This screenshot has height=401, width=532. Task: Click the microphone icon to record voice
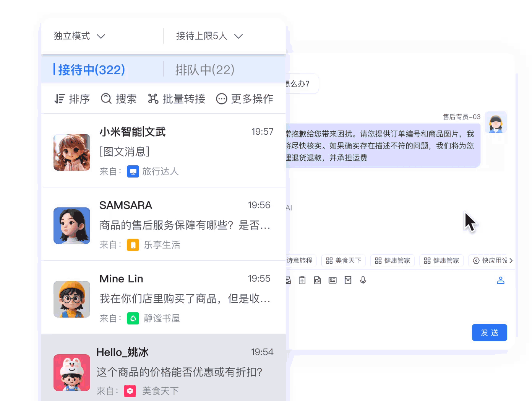point(363,280)
